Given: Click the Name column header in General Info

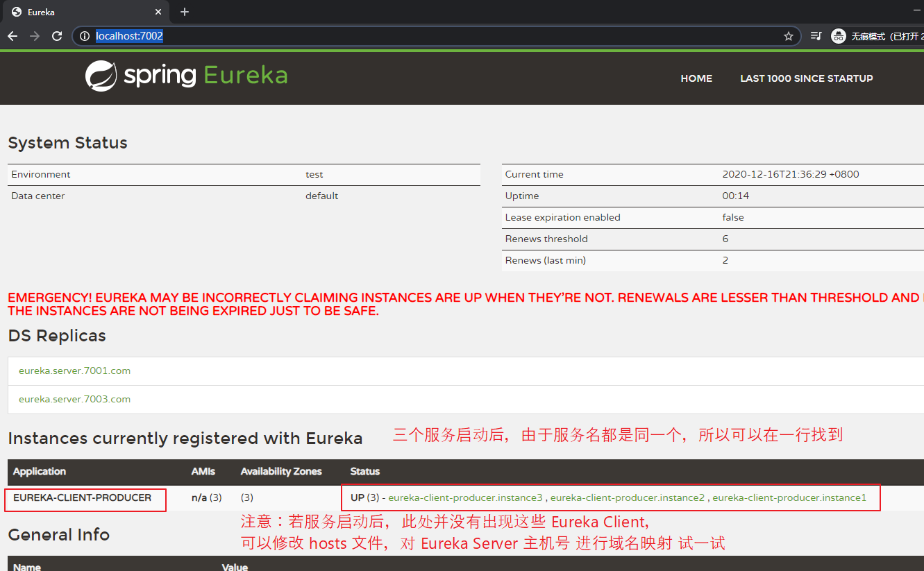Looking at the screenshot, I should point(27,567).
